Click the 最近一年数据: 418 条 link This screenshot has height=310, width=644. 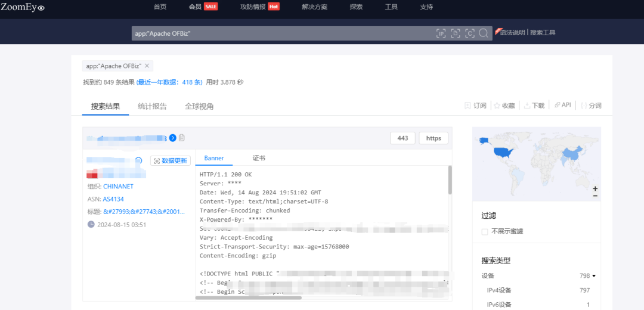[169, 82]
